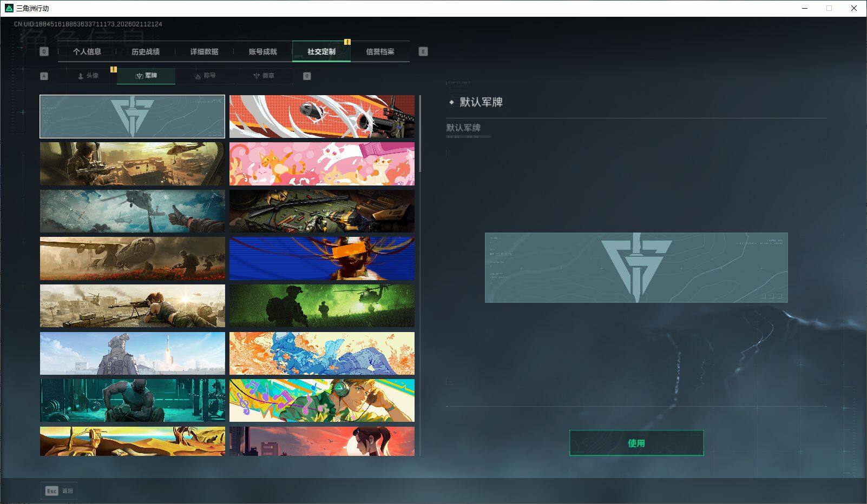Click the CN UID text string
867x504 pixels.
click(88, 24)
